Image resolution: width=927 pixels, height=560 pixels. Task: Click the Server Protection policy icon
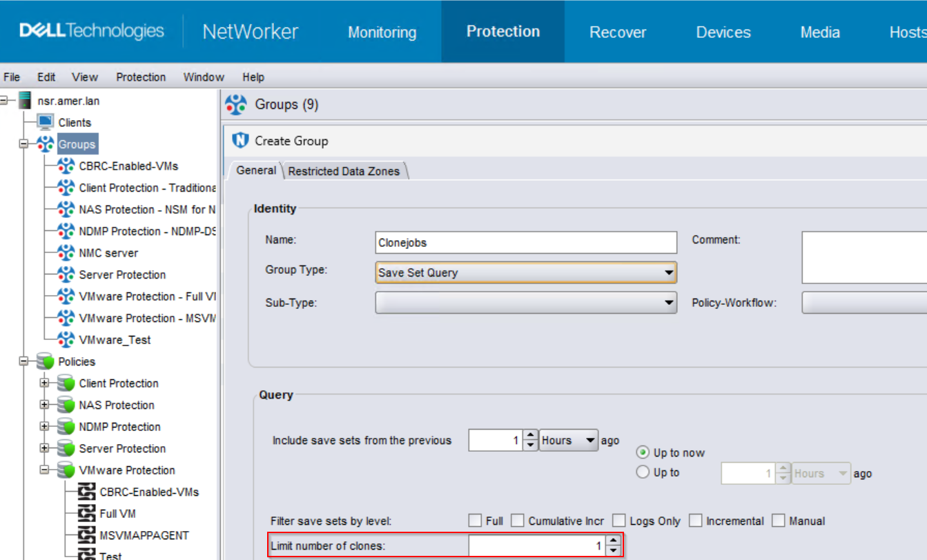point(66,448)
